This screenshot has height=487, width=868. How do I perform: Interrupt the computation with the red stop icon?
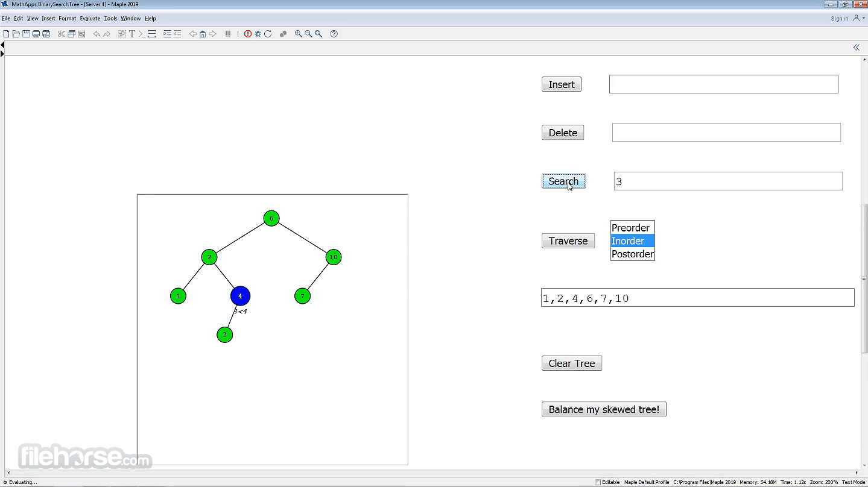coord(248,34)
